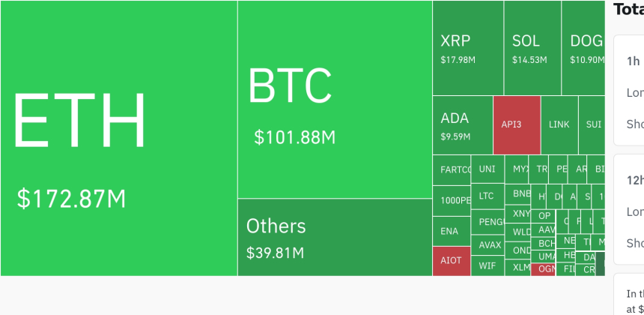Click the BNB heatmap cell
Viewport: 644px width, 315px height.
[x=521, y=193]
